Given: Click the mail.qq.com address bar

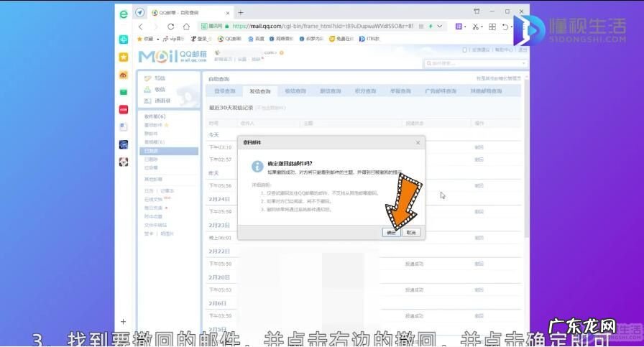Looking at the screenshot, I should coord(323,26).
